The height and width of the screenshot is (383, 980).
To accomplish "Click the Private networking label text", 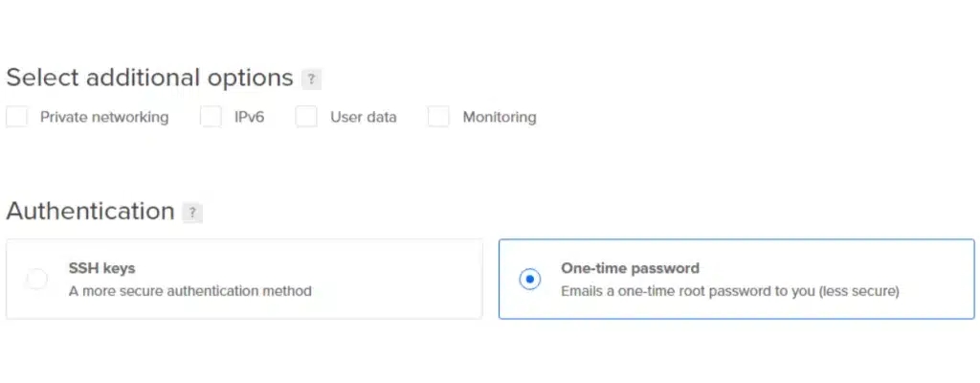I will tap(103, 118).
